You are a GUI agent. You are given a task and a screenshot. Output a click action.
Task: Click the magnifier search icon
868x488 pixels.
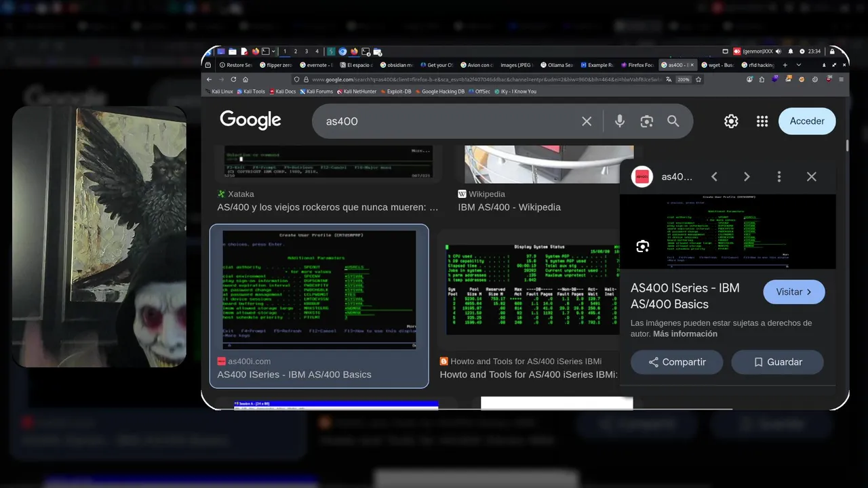[x=673, y=121]
